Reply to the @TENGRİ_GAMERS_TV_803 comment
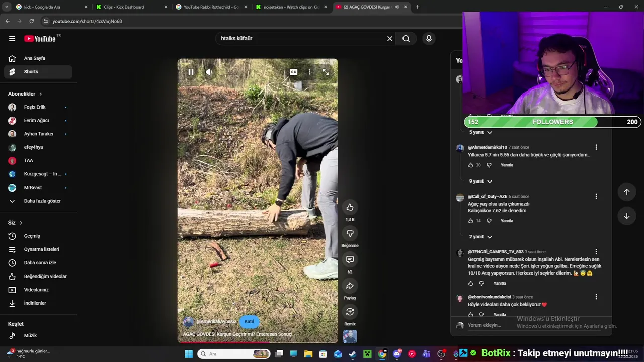This screenshot has width=644, height=362. tap(500, 283)
